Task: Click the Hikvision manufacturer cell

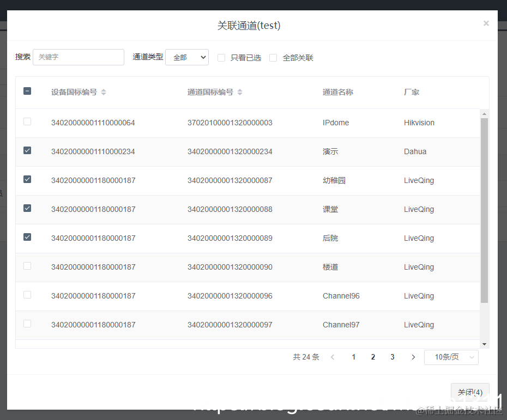Action: coord(419,123)
